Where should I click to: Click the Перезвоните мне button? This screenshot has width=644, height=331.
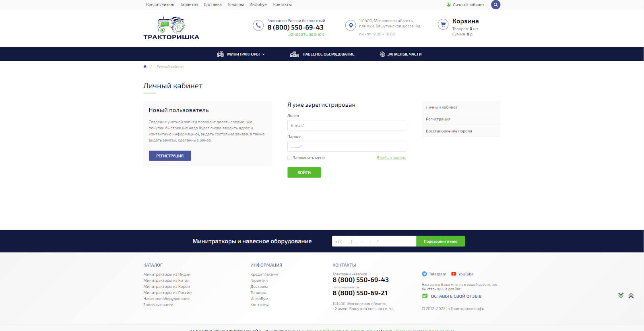[440, 242]
